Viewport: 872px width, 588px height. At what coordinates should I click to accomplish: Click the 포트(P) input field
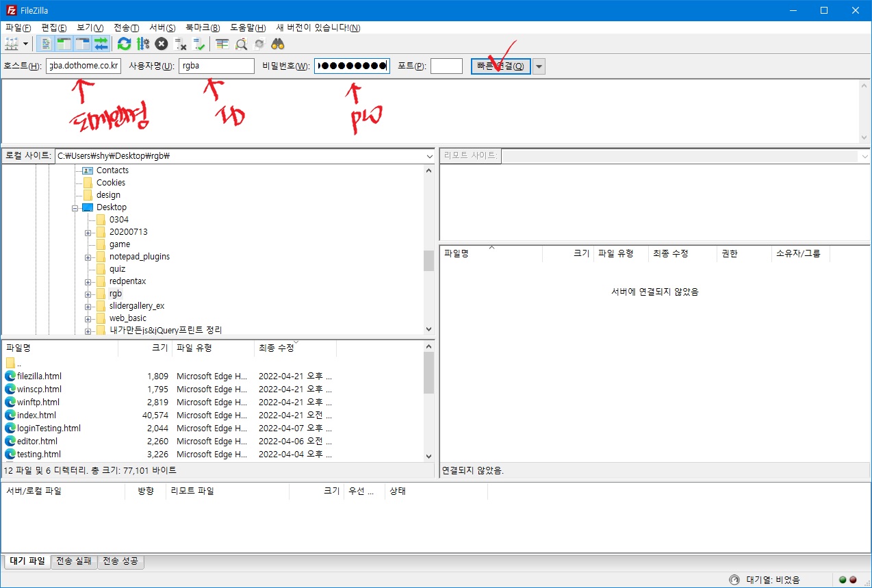[446, 66]
